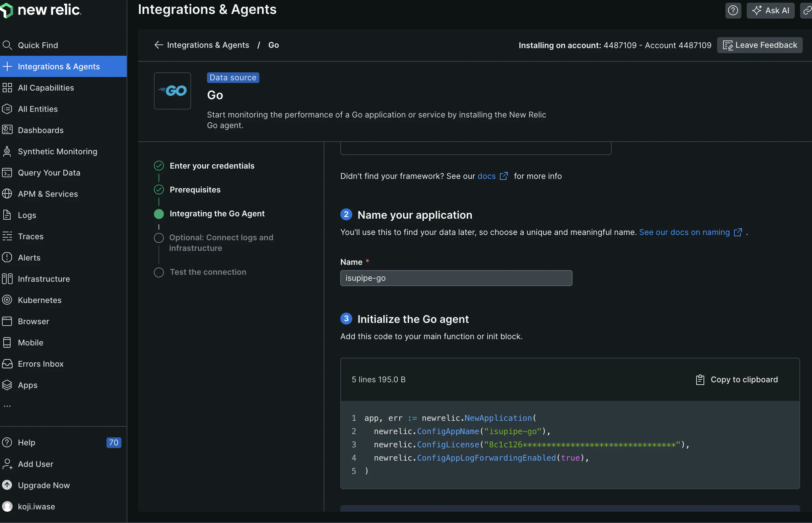Click the Data source tag

(233, 77)
